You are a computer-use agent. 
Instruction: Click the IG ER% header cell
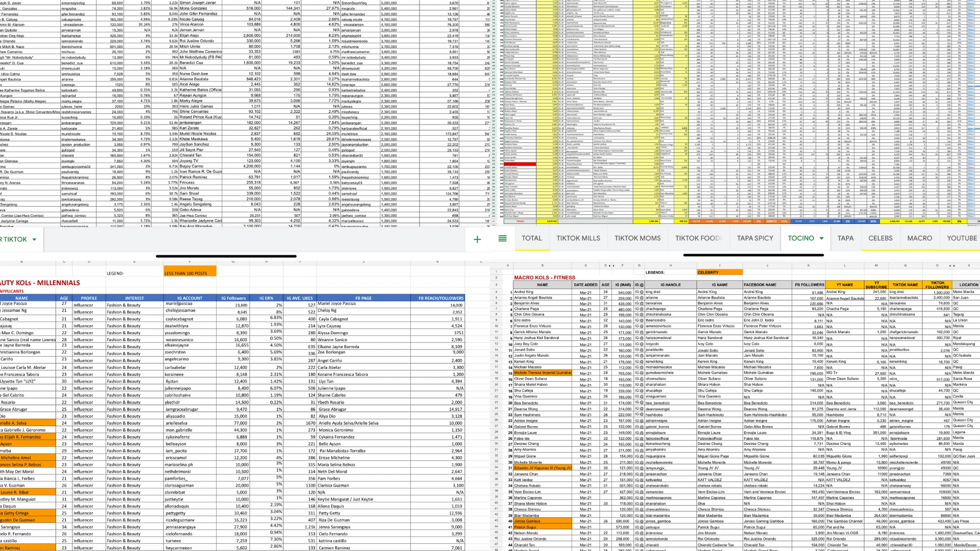tap(266, 298)
